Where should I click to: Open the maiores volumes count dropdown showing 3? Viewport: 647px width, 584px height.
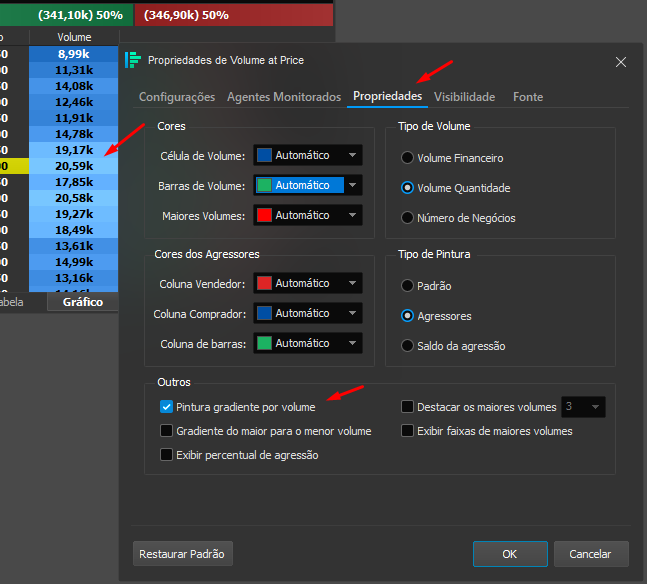pos(583,407)
